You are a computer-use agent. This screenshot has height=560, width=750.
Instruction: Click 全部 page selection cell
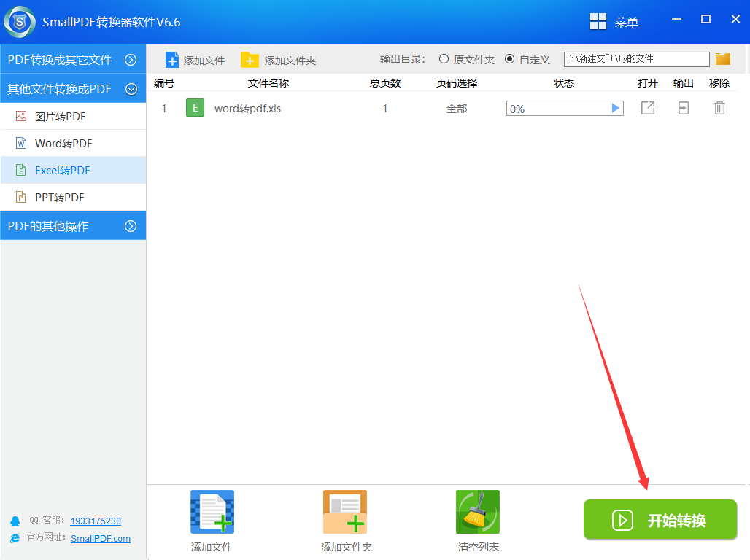tap(457, 109)
